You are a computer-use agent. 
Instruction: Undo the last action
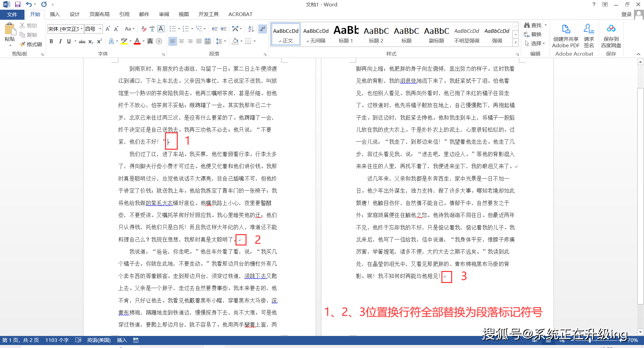[29, 4]
